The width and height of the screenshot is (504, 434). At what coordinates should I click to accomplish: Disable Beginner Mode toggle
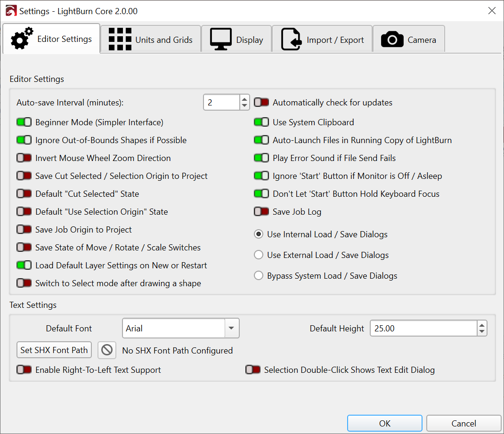(24, 122)
